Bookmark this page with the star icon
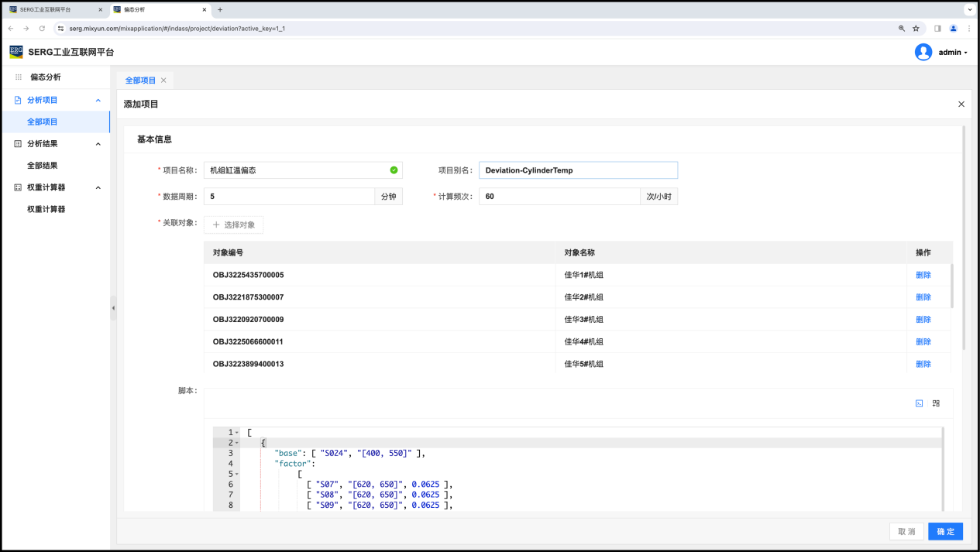 point(916,29)
